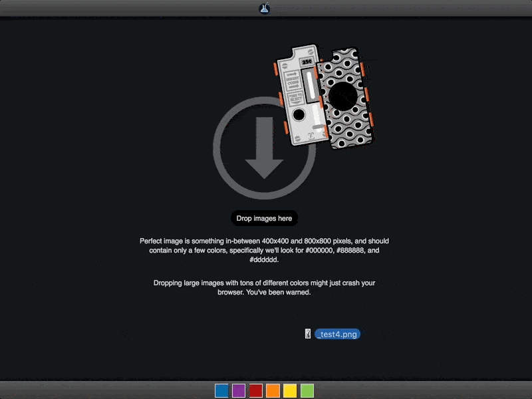Select the orange color swatch in the dock
This screenshot has width=532, height=399.
tap(273, 390)
